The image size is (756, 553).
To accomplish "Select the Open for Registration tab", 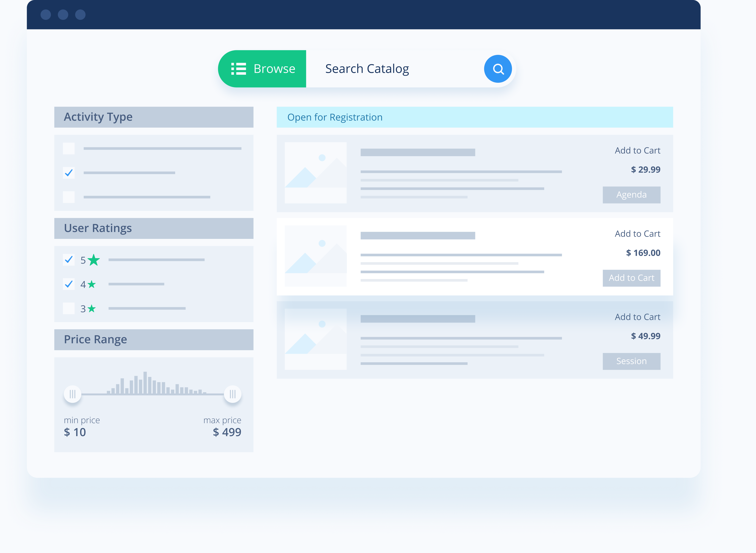I will [x=475, y=117].
